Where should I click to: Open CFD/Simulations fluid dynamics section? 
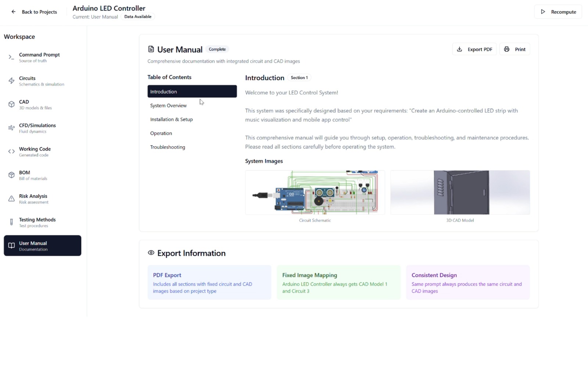click(43, 128)
